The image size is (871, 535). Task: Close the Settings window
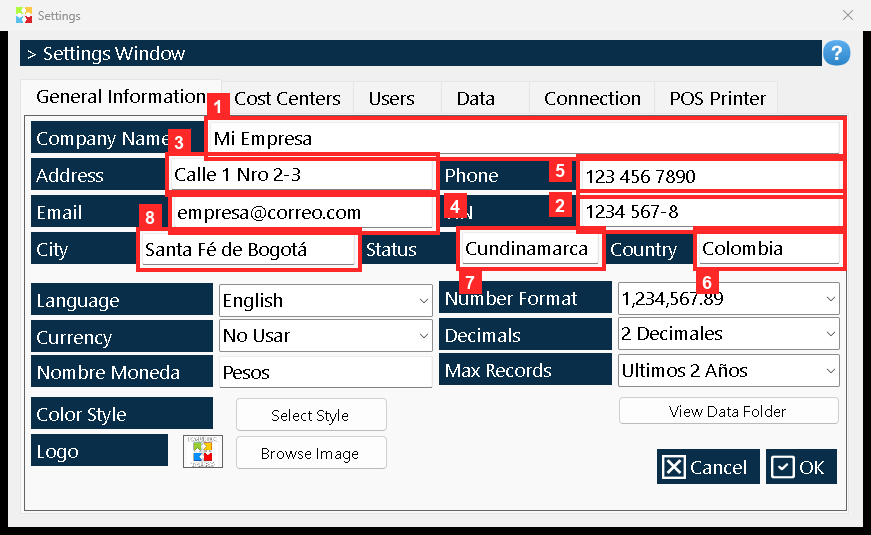tap(848, 15)
